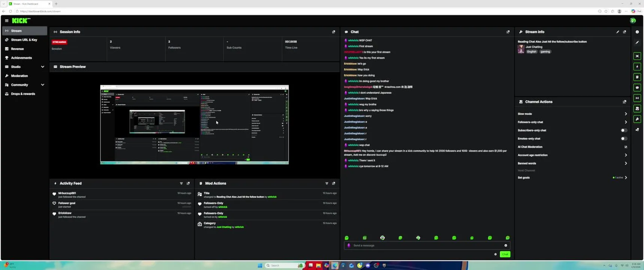Open the chat settings gear icon

pos(495,254)
